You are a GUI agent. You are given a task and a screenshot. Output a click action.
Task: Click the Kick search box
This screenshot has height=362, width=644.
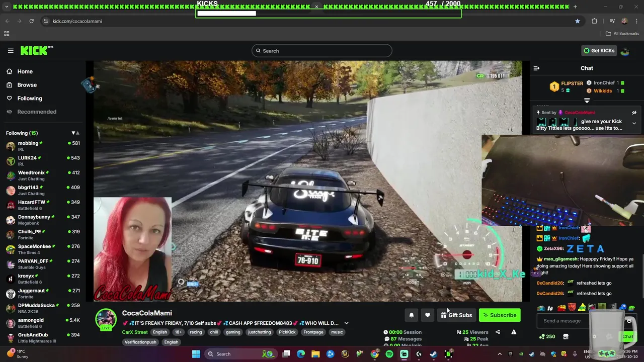[x=322, y=51]
